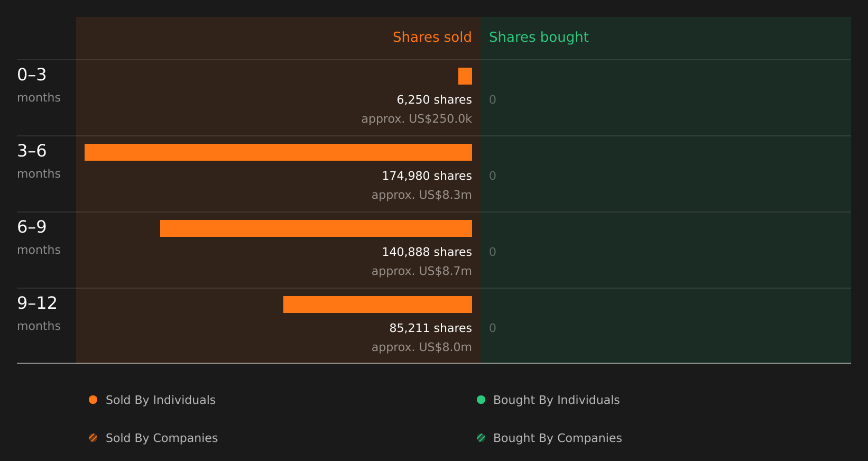
Task: Click the striped Sold By Companies legend icon
Action: pos(93,438)
